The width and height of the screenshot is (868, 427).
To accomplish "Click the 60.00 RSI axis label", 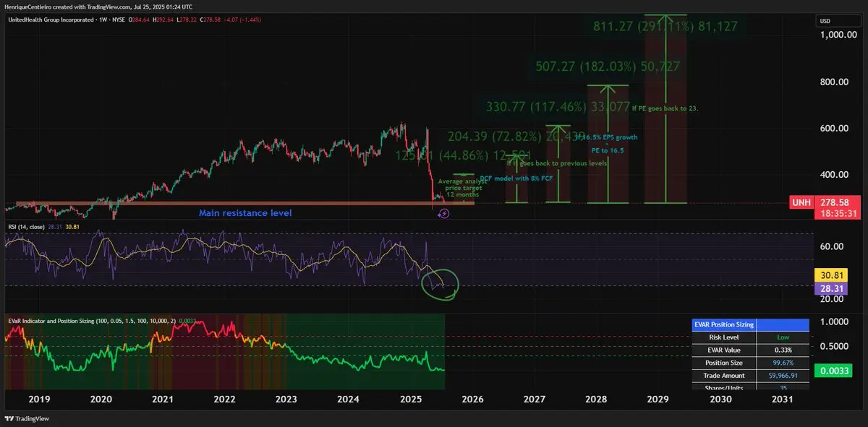I will pyautogui.click(x=831, y=246).
